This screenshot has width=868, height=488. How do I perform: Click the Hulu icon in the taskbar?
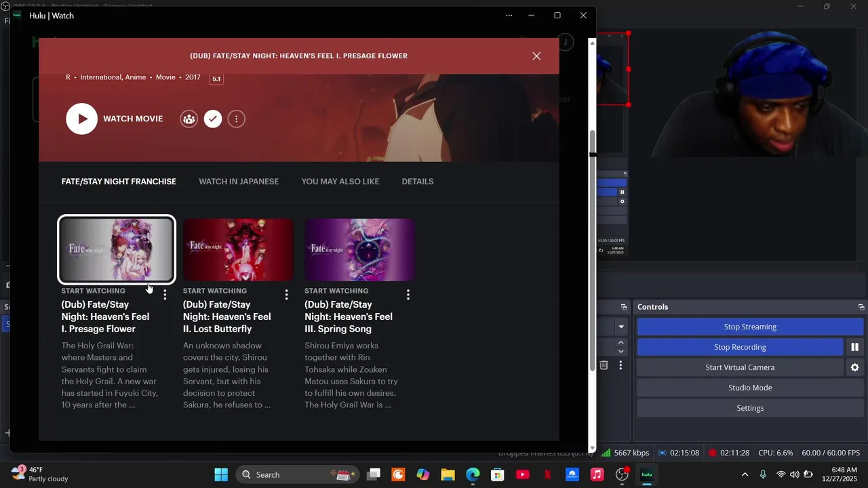click(x=647, y=474)
